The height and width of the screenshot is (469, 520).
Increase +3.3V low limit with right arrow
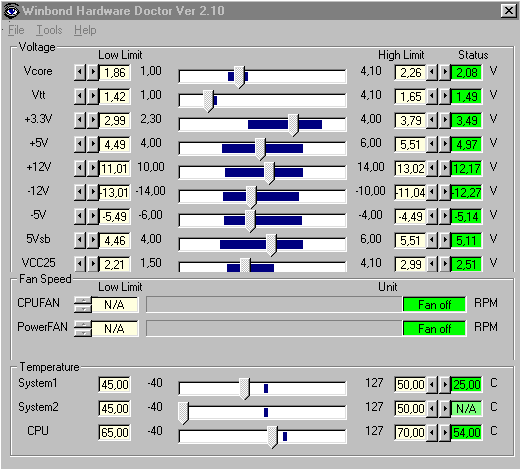93,120
